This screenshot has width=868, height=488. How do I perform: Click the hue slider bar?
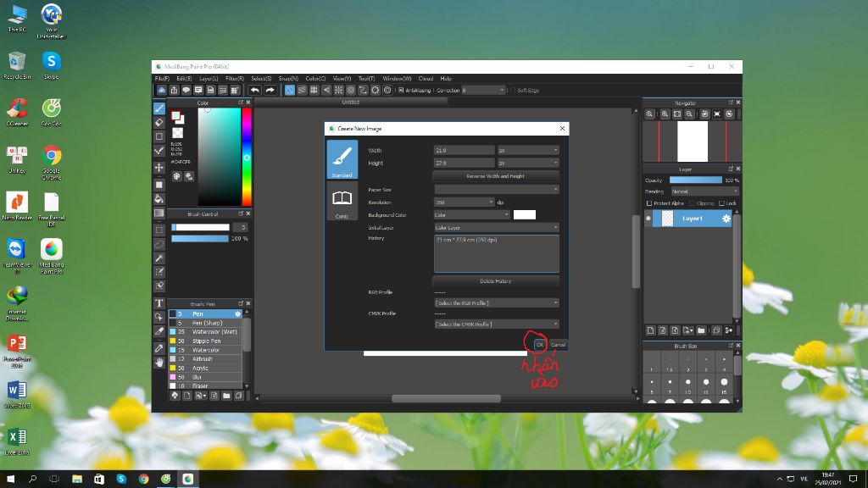coord(247,157)
